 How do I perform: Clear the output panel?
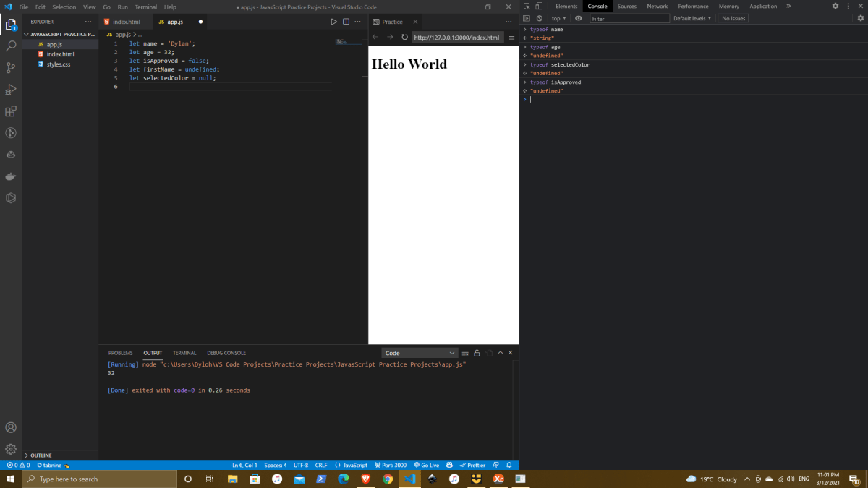point(465,353)
